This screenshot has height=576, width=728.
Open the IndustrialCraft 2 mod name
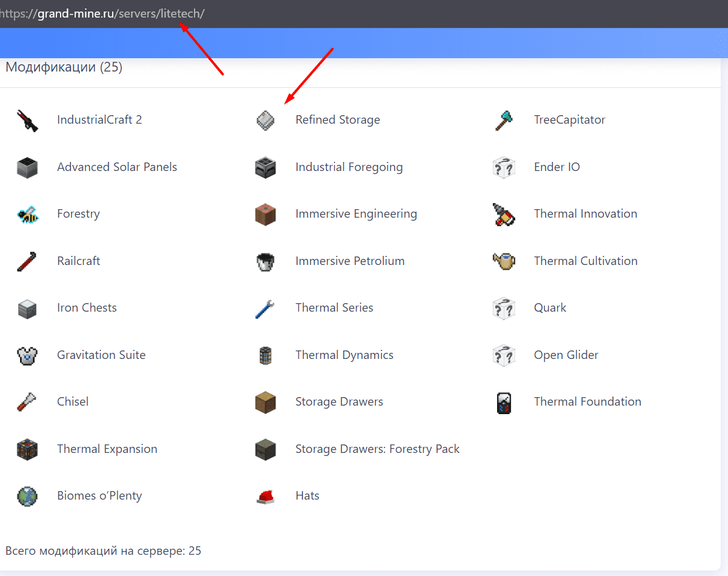99,120
